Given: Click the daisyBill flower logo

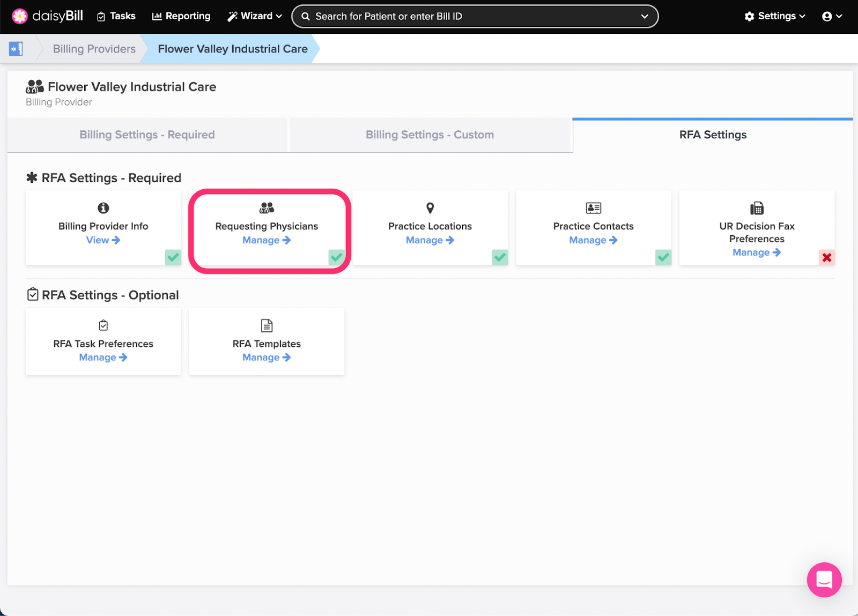Looking at the screenshot, I should point(20,16).
